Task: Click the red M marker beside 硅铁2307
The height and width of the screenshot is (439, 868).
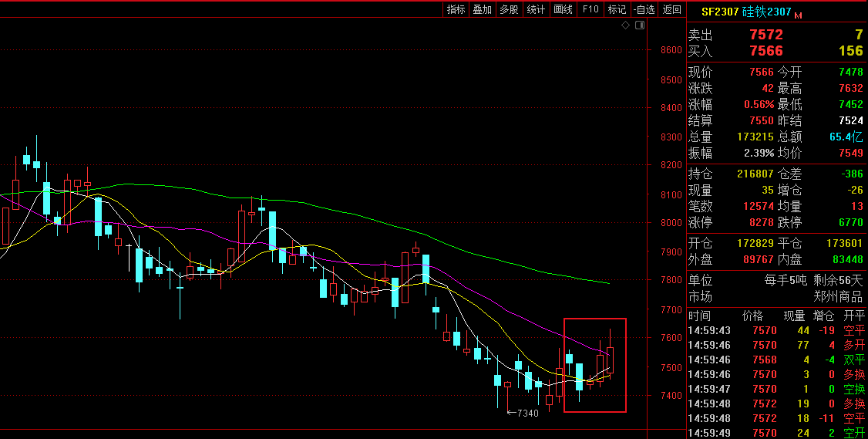Action: click(x=798, y=15)
